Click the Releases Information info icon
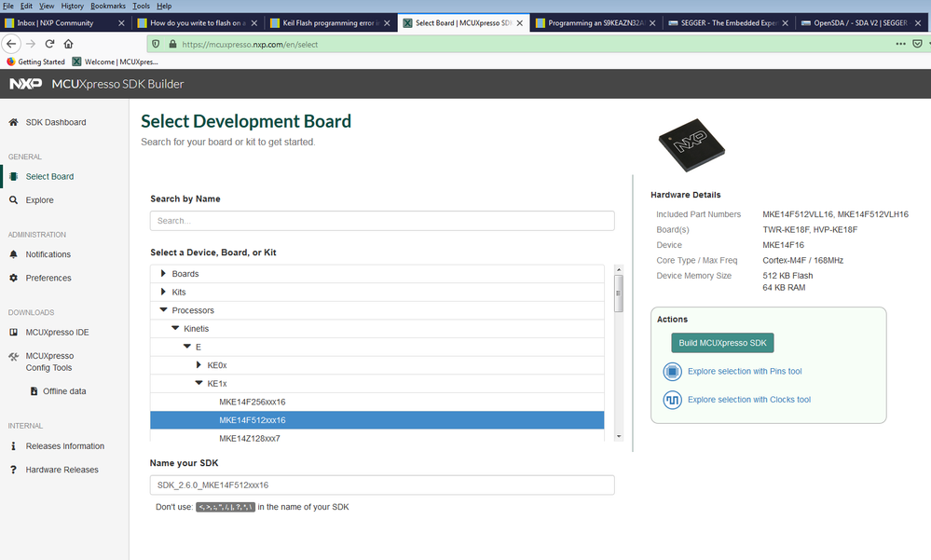 (13, 445)
